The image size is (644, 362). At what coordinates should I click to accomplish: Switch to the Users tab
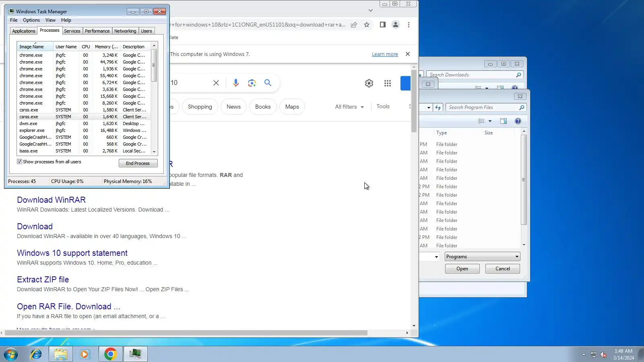[x=147, y=31]
